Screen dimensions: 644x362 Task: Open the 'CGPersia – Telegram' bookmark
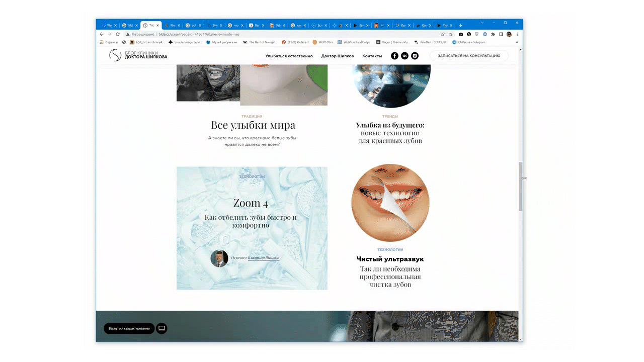coord(469,42)
